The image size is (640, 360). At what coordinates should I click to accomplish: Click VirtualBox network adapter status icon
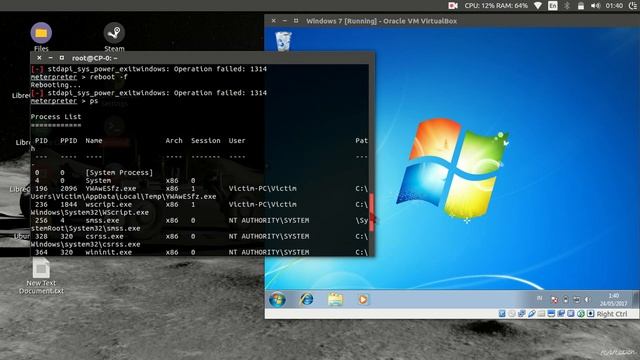tap(522, 313)
